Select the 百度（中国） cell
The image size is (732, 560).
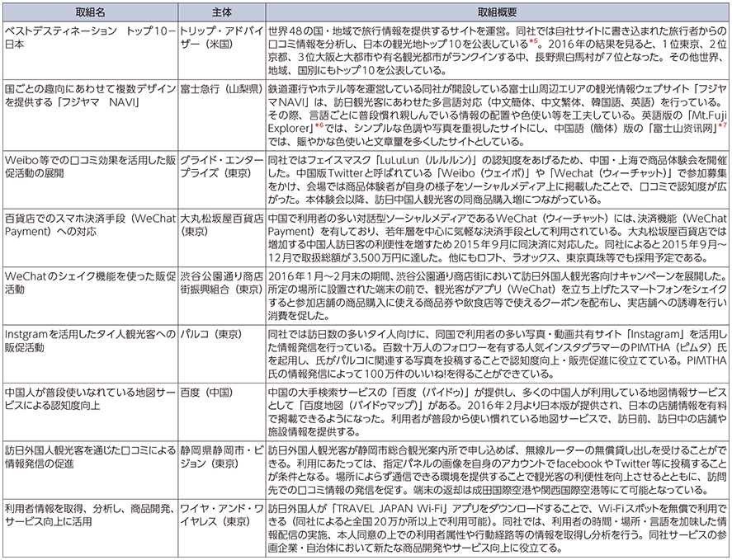point(222,412)
